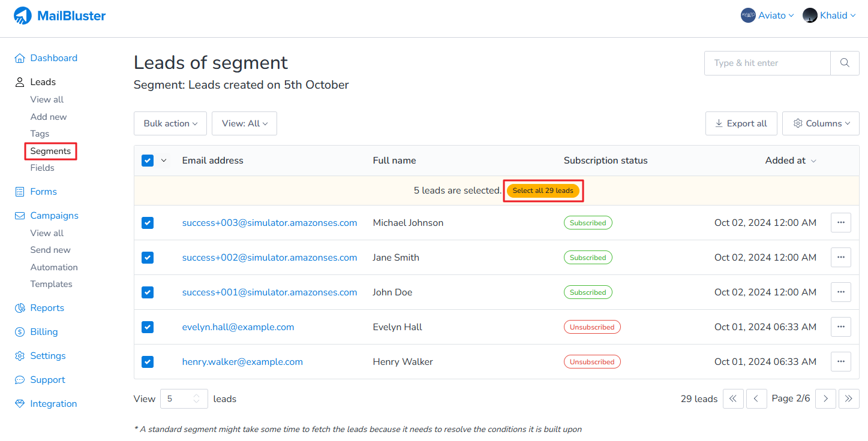Navigate to Reports in the sidebar
The height and width of the screenshot is (441, 868).
[47, 308]
